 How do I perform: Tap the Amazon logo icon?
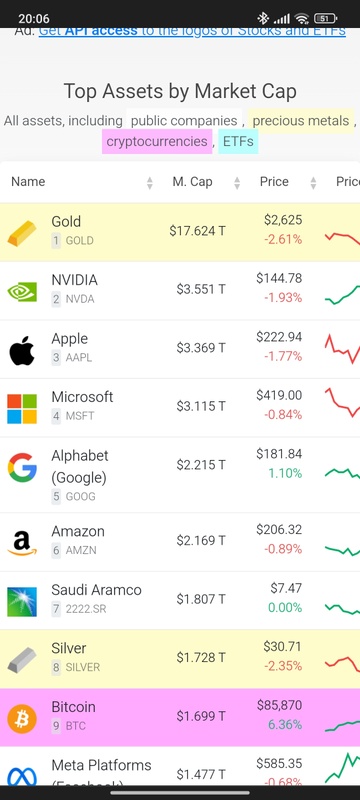point(22,543)
